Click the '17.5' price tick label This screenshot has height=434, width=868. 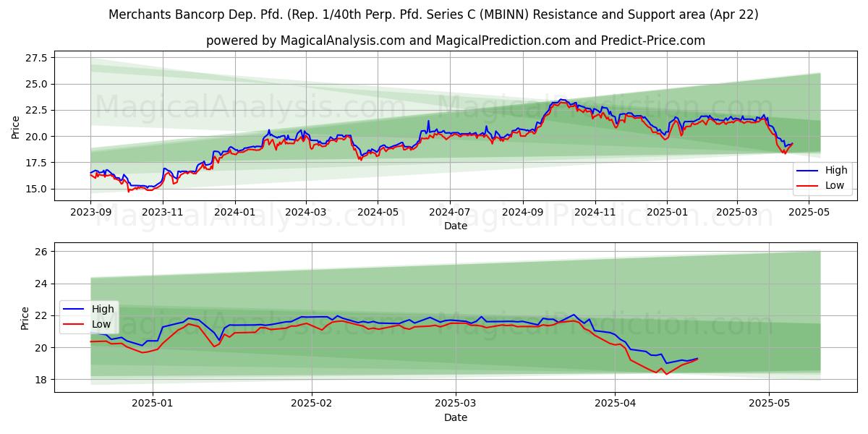pyautogui.click(x=37, y=163)
